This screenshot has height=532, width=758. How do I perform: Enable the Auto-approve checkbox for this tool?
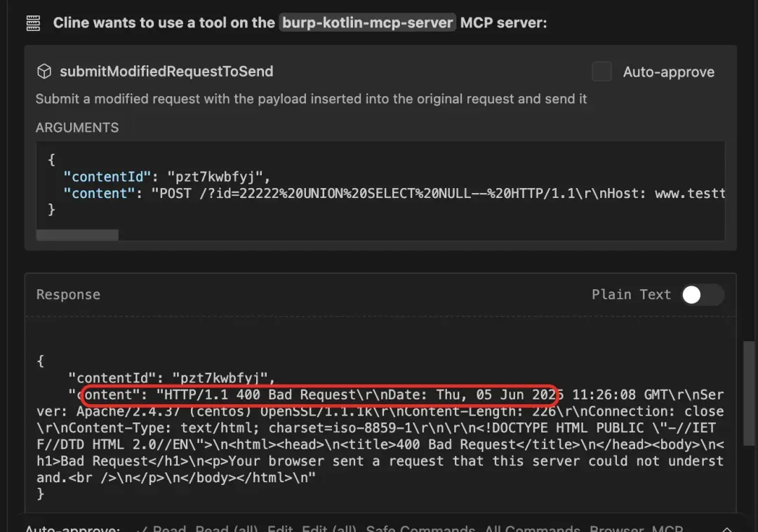pos(601,72)
